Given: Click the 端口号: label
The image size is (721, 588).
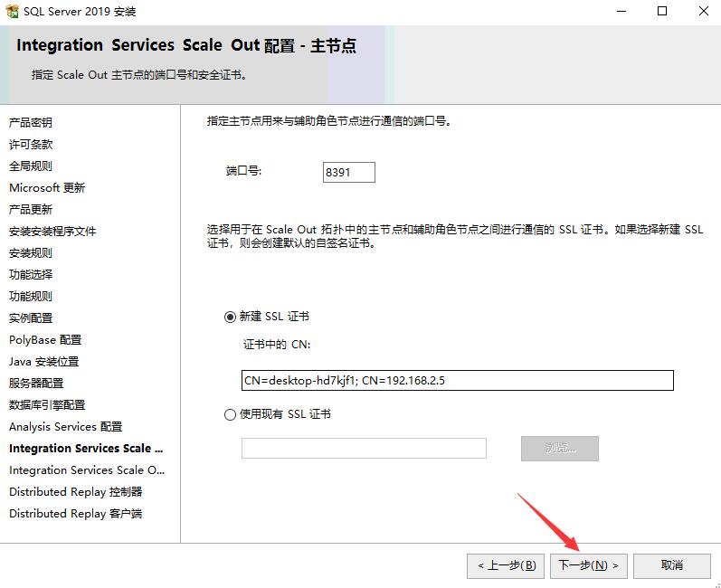Looking at the screenshot, I should point(243,171).
